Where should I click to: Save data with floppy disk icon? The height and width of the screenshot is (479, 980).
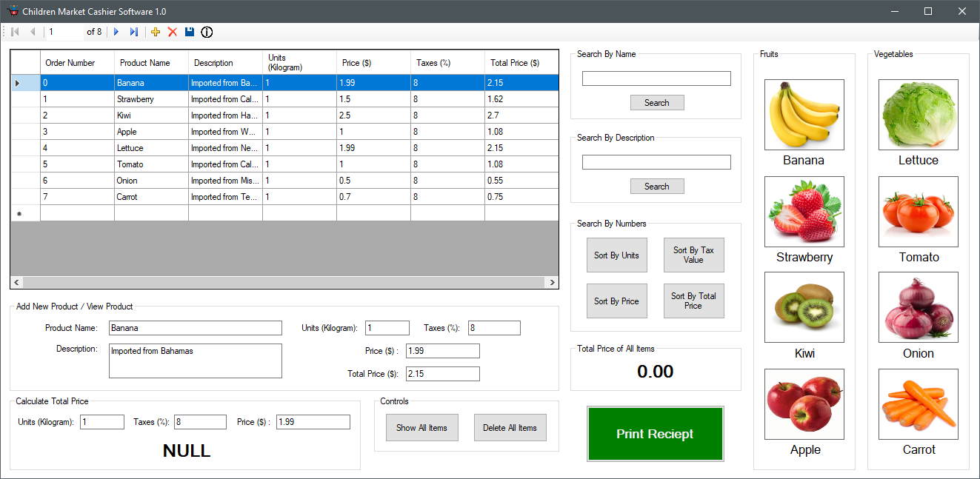[x=190, y=32]
